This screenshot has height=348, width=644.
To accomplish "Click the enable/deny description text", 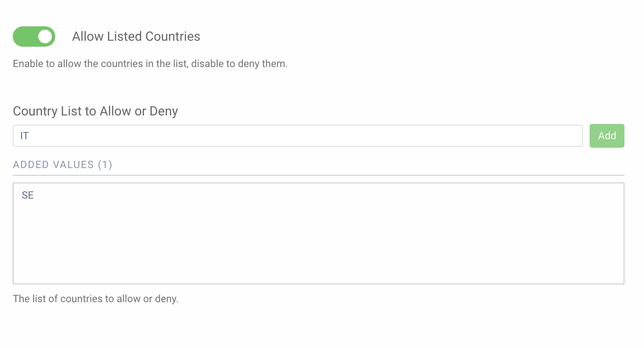I will (150, 64).
